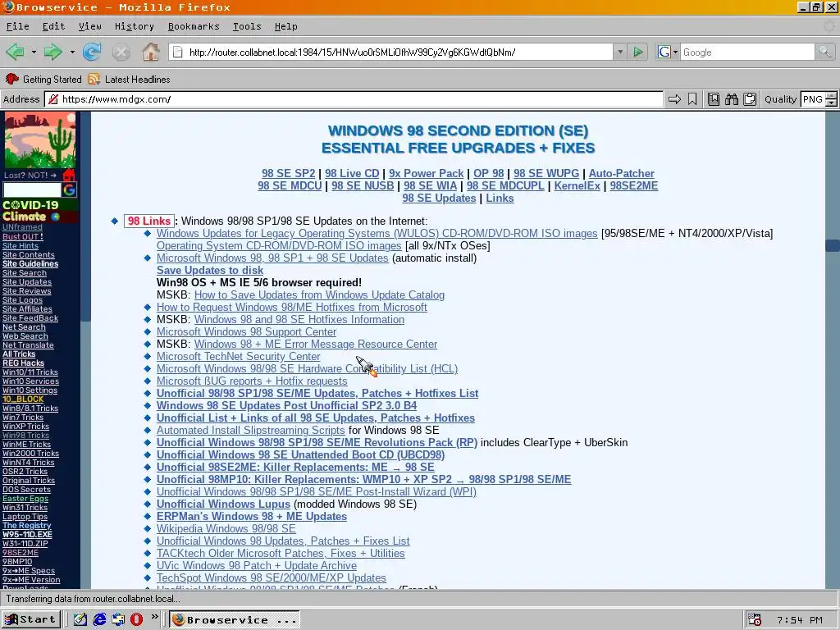This screenshot has height=630, width=840.
Task: Decrease Quality with the down stepper arrow
Action: tap(832, 103)
